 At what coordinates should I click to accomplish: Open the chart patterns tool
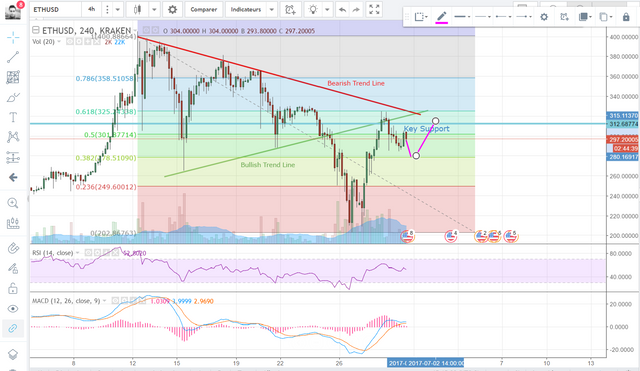(x=13, y=137)
